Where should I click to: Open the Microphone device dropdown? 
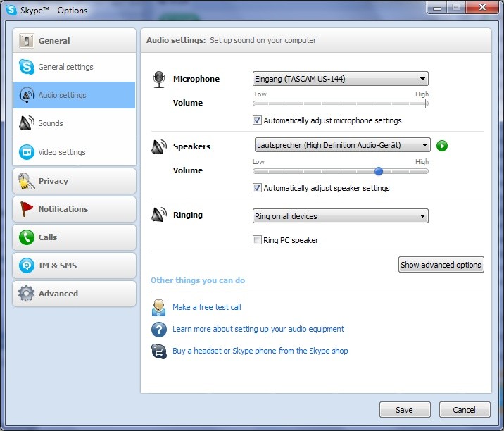(341, 79)
